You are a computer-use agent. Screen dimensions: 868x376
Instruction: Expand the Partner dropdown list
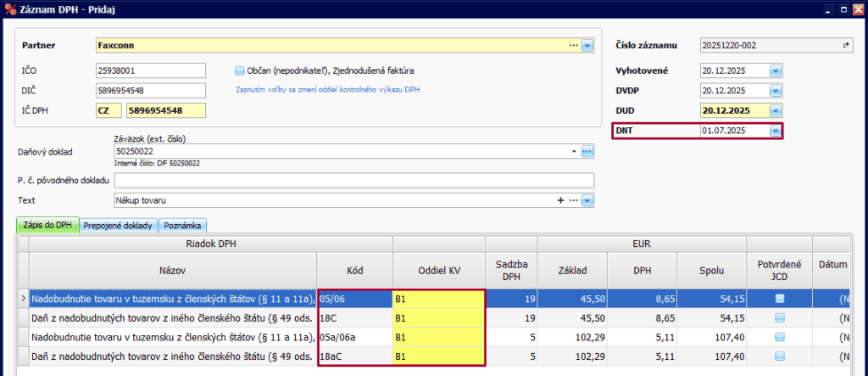click(x=587, y=45)
